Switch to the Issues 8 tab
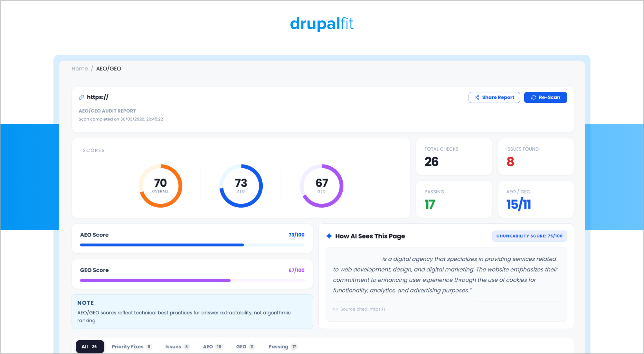The height and width of the screenshot is (354, 644). (177, 347)
